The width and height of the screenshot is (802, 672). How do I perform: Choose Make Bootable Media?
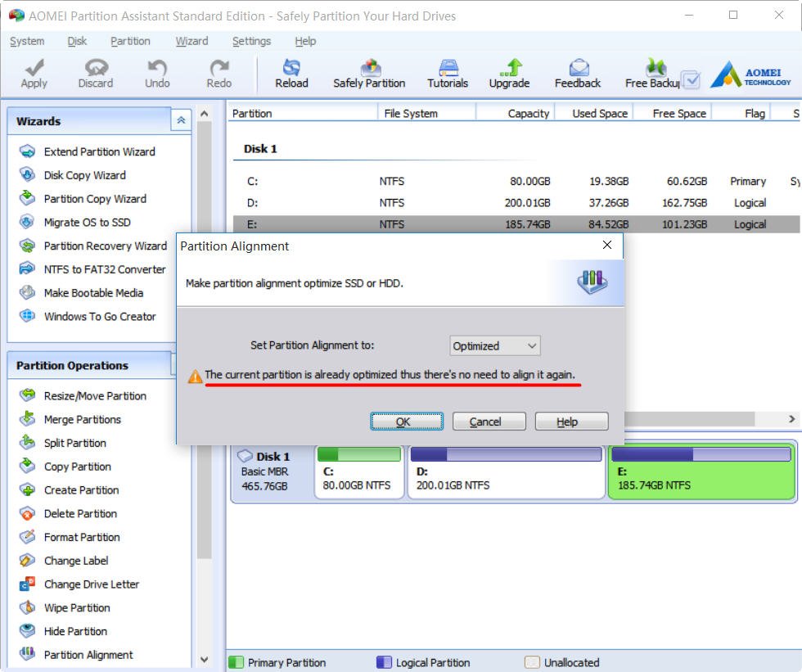[93, 293]
